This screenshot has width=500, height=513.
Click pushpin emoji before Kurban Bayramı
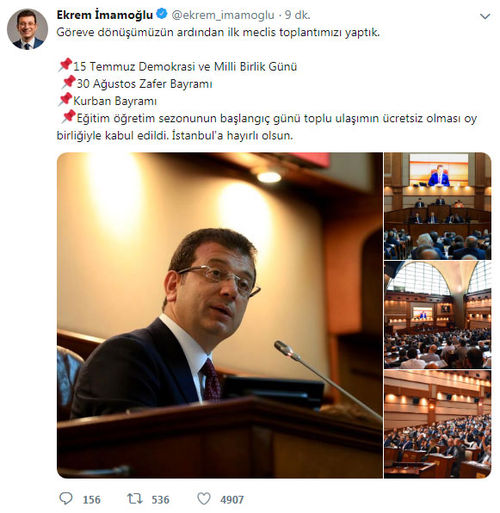65,99
